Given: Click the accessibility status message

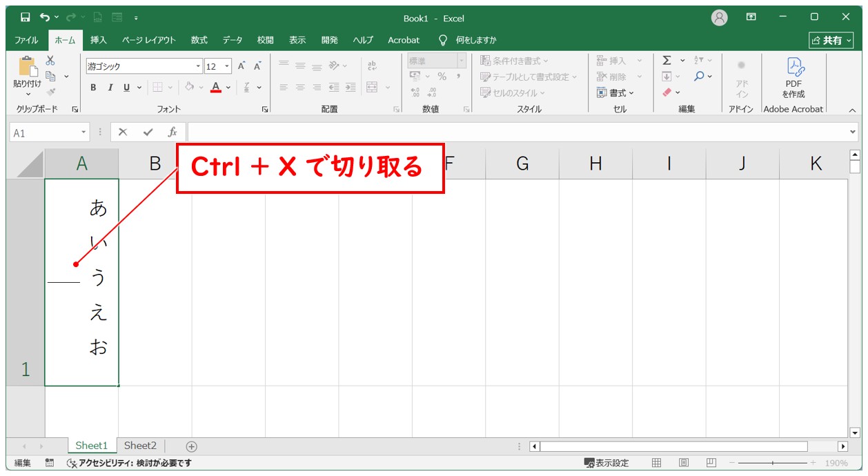Looking at the screenshot, I should (129, 463).
